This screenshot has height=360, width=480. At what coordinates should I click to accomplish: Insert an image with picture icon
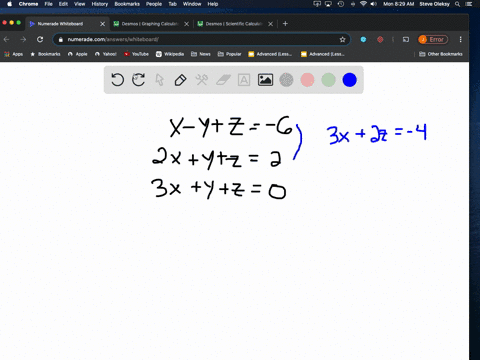(265, 80)
